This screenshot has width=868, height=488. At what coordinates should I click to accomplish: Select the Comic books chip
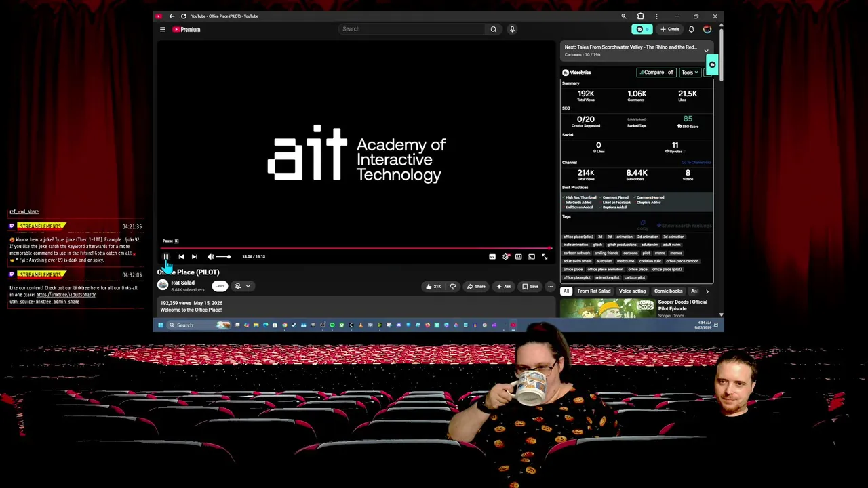[668, 291]
